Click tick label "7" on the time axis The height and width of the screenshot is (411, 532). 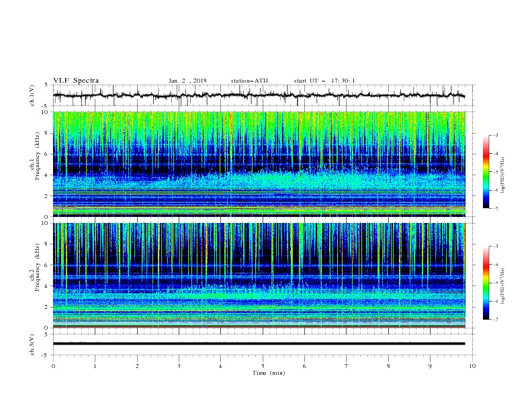[x=347, y=366]
